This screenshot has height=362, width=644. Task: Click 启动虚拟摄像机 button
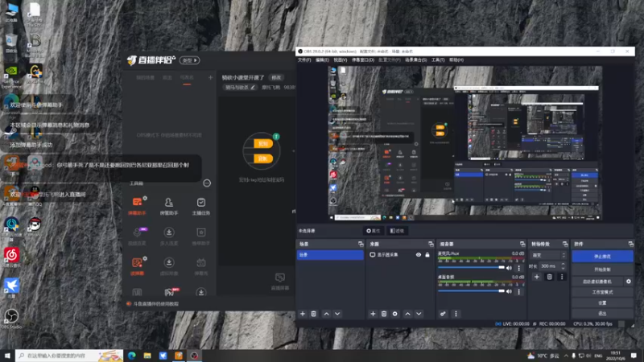pos(597,282)
